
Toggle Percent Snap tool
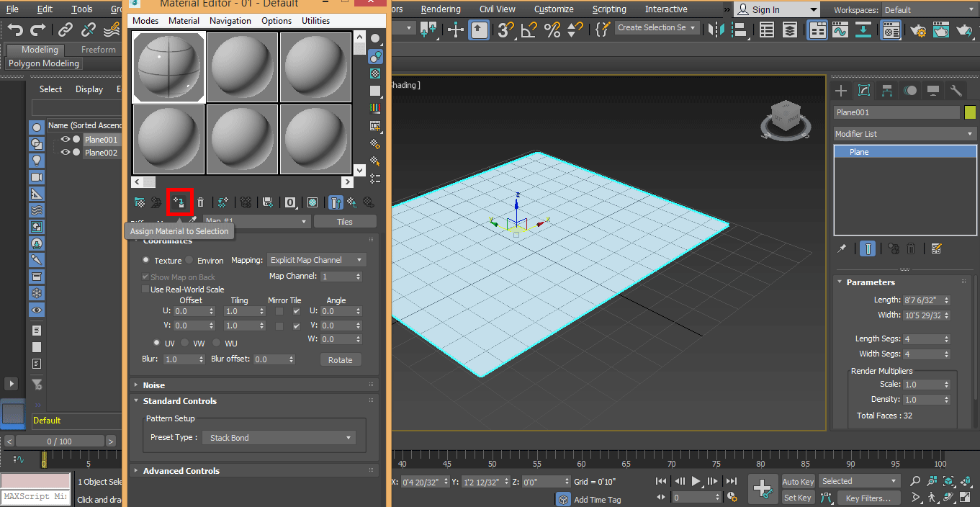click(552, 30)
